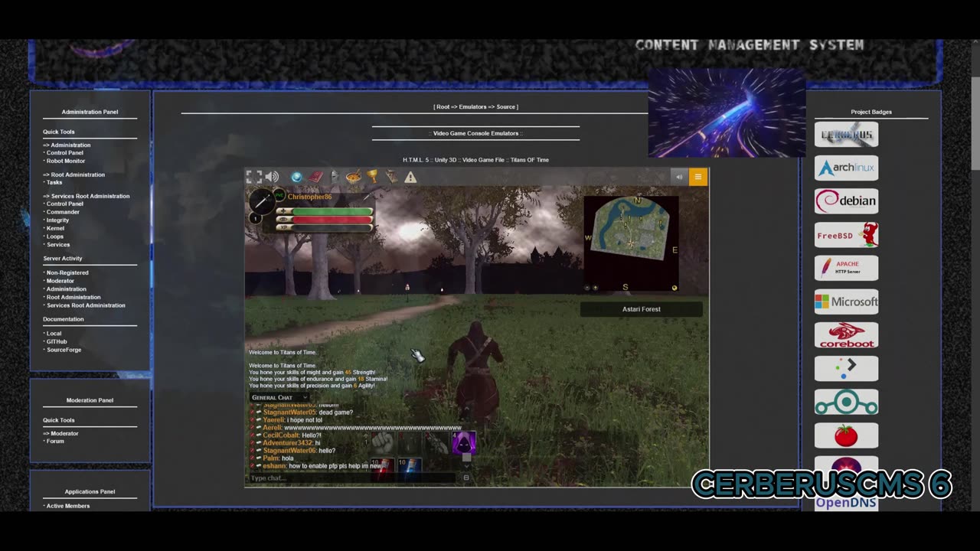980x551 pixels.
Task: Click the space warp animation thumbnail
Action: click(x=727, y=113)
